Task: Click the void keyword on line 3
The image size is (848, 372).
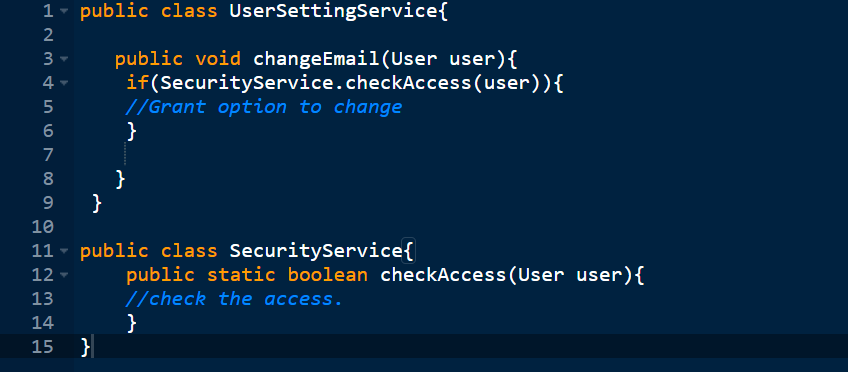Action: click(218, 59)
